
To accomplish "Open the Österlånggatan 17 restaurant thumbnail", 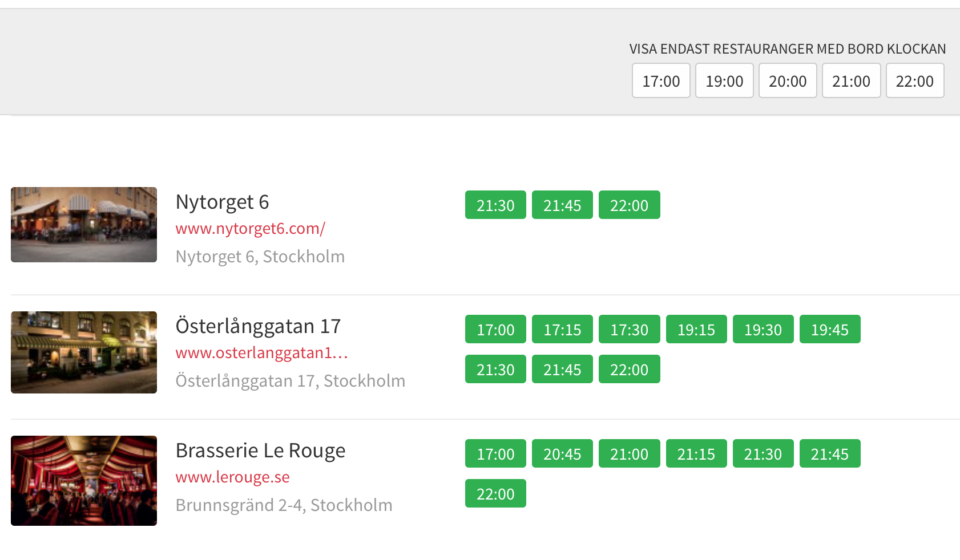I will click(x=84, y=352).
